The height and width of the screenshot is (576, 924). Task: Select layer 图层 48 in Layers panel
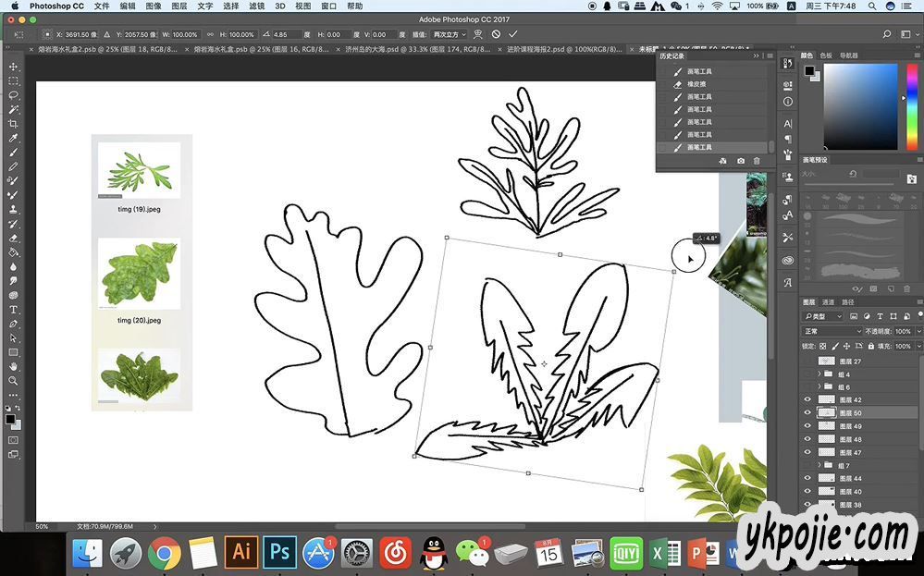(850, 439)
